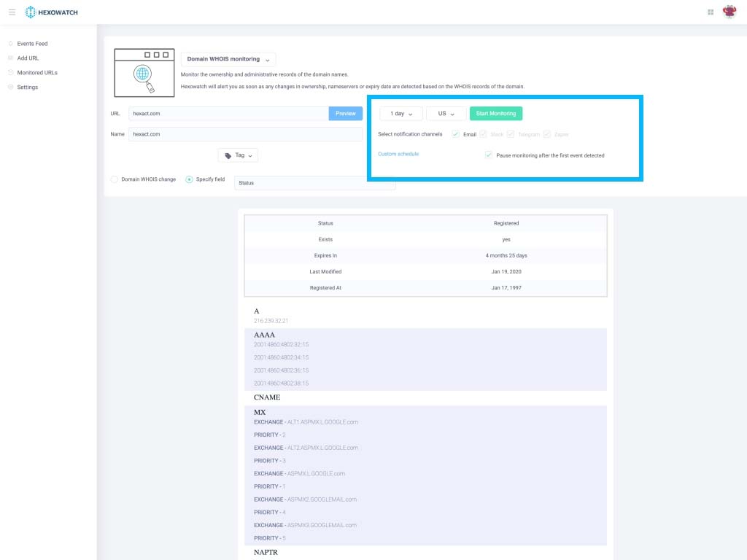
Task: Click the 'PRIORITY - 1' entry
Action: coord(270,486)
